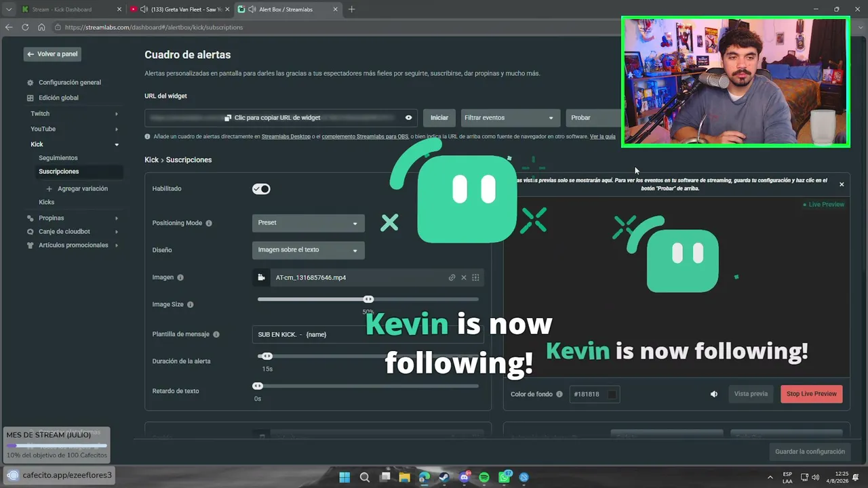This screenshot has width=868, height=488.
Task: Open the tab search dropdown arrow
Action: tap(9, 9)
